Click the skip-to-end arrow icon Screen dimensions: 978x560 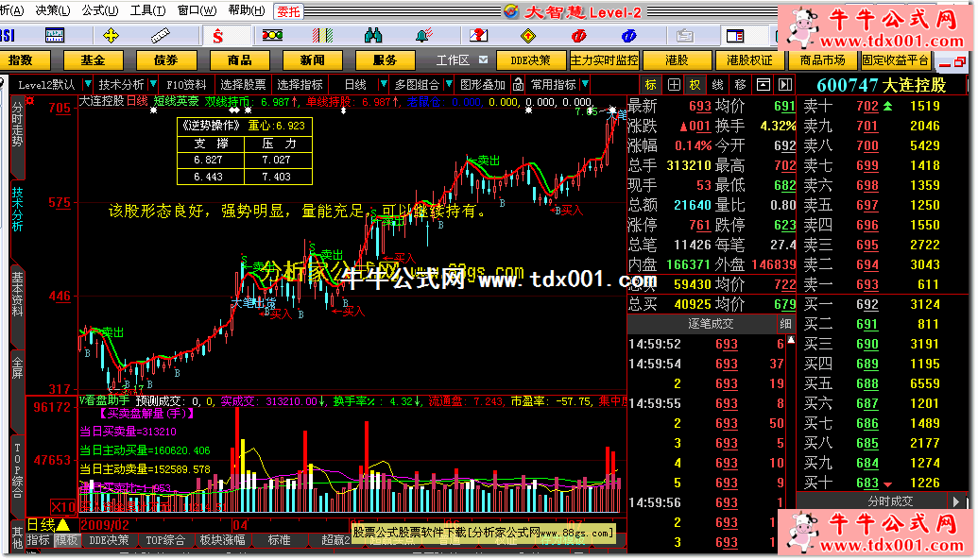[785, 85]
